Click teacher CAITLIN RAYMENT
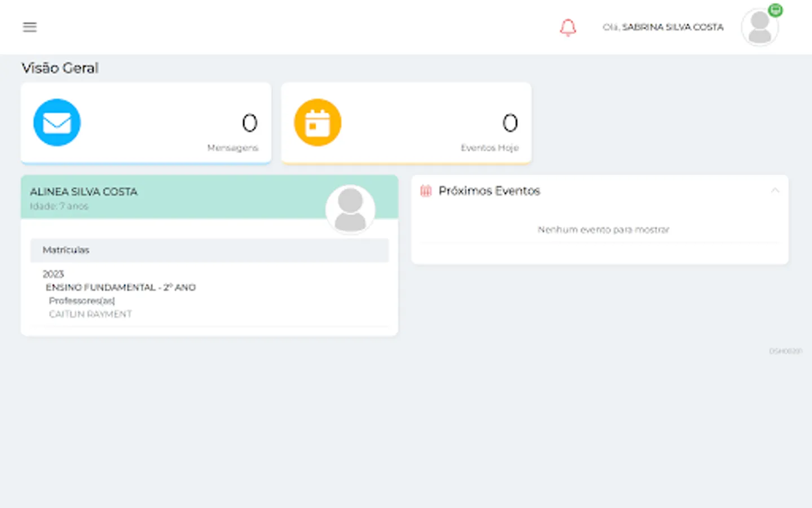 coord(90,314)
